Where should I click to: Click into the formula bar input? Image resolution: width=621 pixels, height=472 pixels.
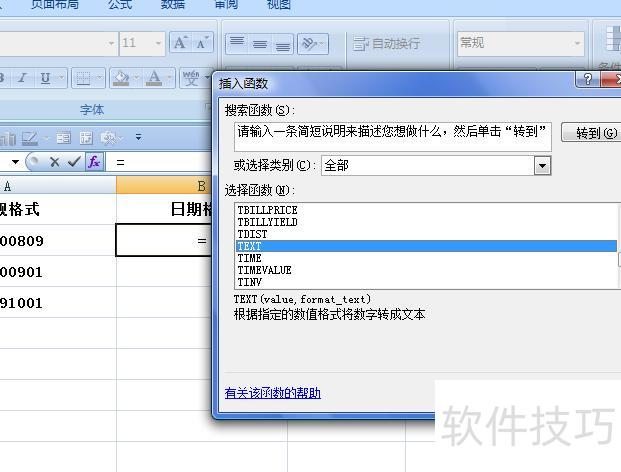[159, 162]
